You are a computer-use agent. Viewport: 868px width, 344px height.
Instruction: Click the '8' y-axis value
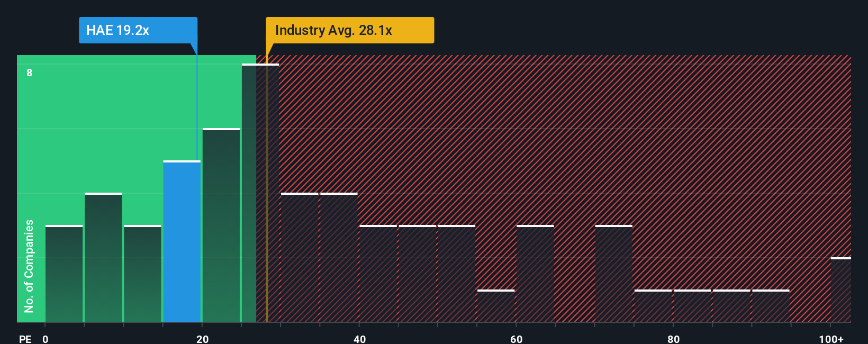pyautogui.click(x=30, y=73)
